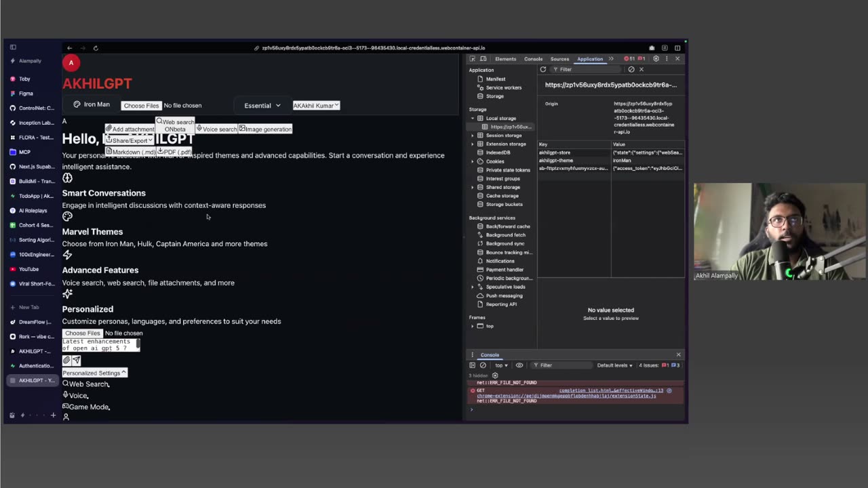Open the Akhil Kumar dropdown
The height and width of the screenshot is (488, 868).
coord(316,106)
